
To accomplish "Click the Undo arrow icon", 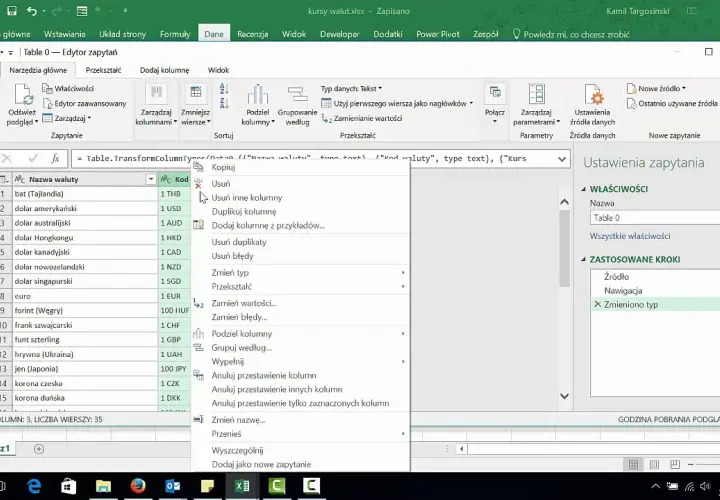I will pyautogui.click(x=32, y=11).
